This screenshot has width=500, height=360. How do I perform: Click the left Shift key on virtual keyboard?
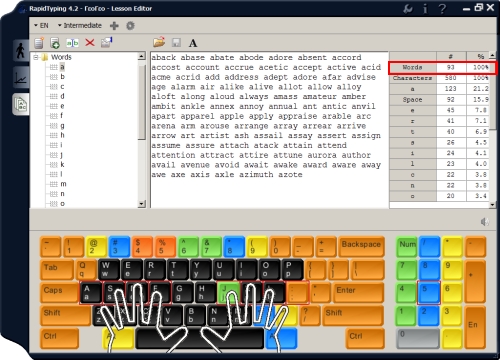(65, 315)
